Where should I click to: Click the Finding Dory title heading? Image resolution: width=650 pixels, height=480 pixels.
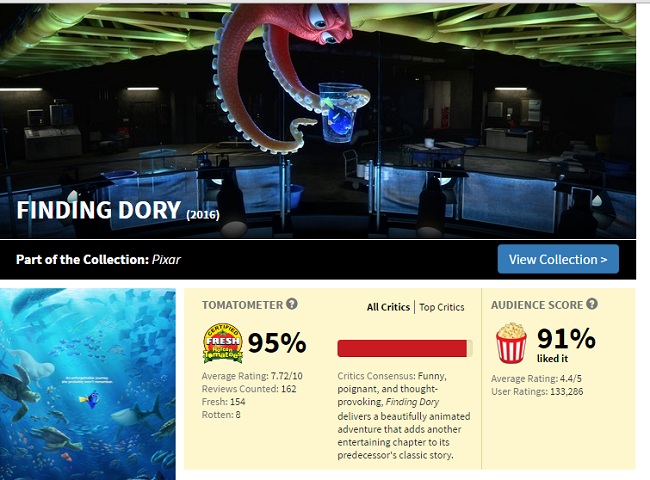tap(99, 210)
